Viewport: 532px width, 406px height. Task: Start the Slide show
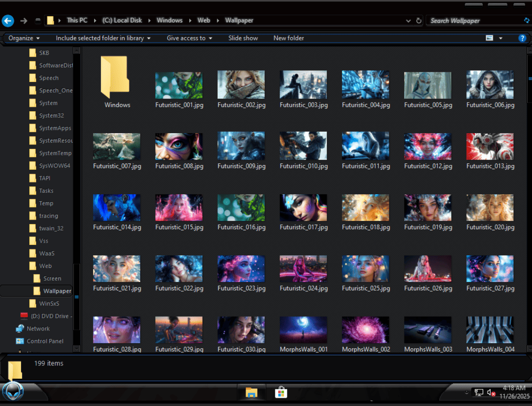tap(243, 38)
